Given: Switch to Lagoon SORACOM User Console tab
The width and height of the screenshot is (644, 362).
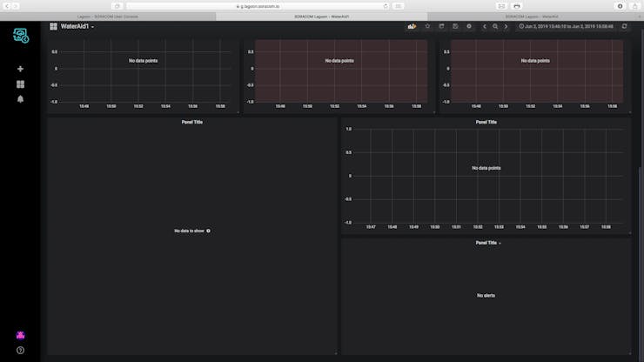Looking at the screenshot, I should 108,17.
